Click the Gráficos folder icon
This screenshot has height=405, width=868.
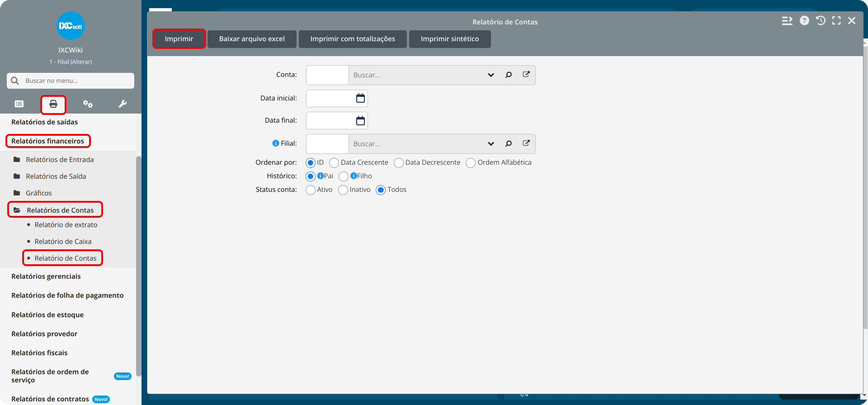[x=17, y=193]
